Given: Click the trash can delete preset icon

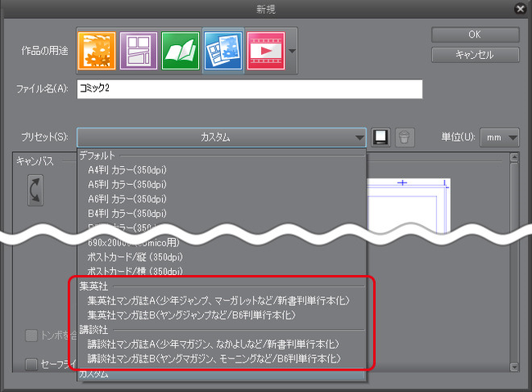Looking at the screenshot, I should 404,137.
